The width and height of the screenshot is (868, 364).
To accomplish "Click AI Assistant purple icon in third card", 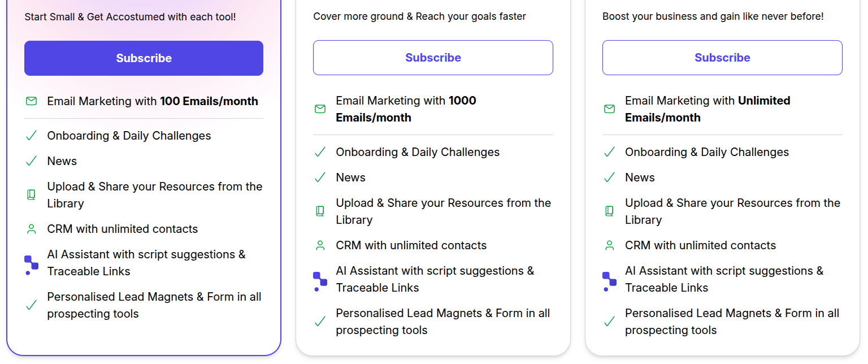I will pos(609,281).
